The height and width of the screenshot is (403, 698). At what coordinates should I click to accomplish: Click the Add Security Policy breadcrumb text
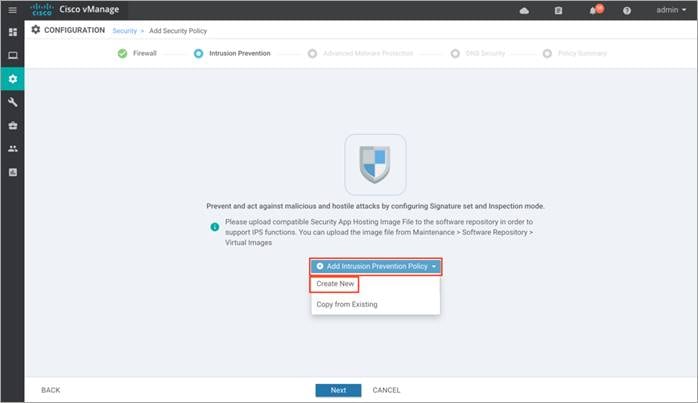coord(178,31)
